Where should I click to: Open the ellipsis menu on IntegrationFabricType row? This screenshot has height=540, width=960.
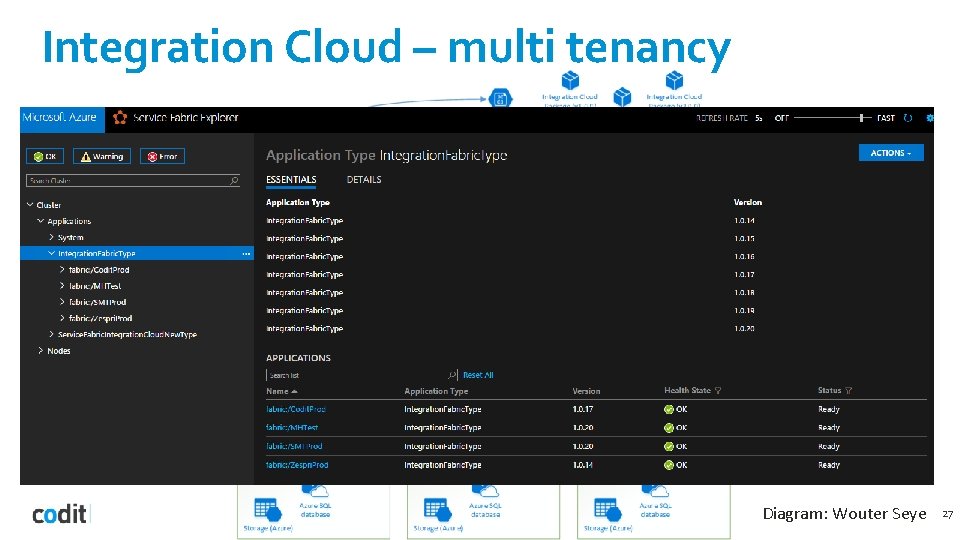coord(246,253)
